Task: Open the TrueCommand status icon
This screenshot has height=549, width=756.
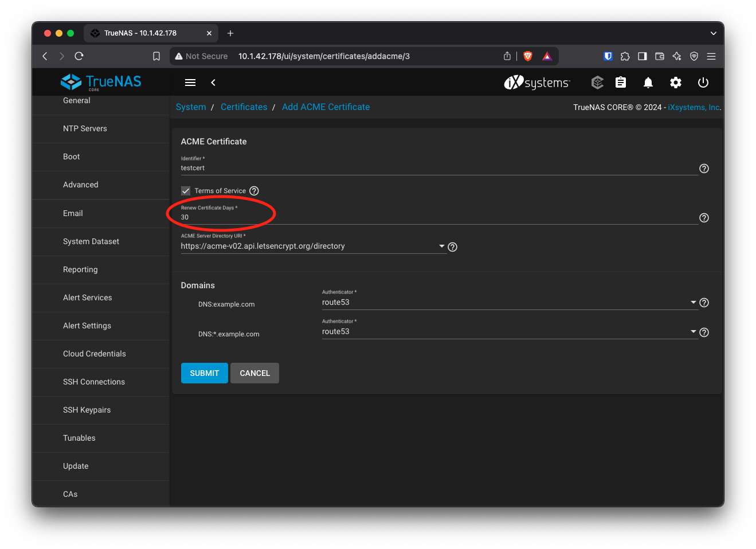Action: (x=597, y=83)
